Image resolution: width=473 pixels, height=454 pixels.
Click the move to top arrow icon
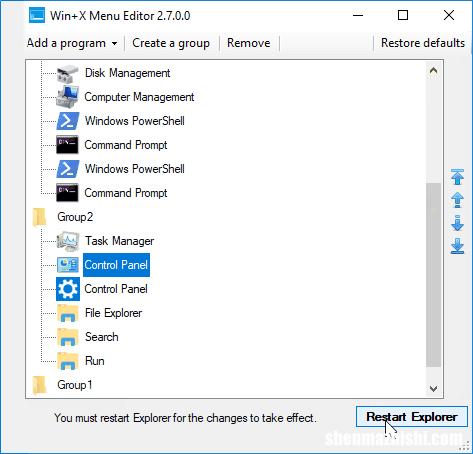457,177
